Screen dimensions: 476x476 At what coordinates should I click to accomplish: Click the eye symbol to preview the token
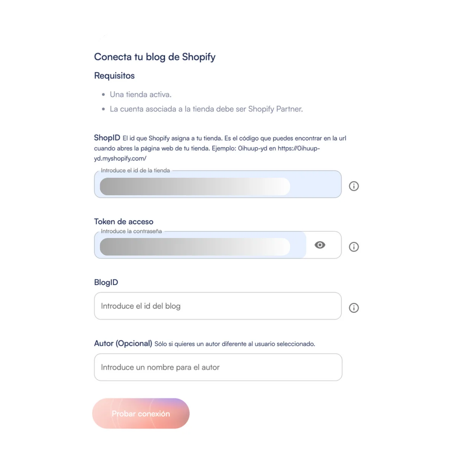pyautogui.click(x=320, y=245)
